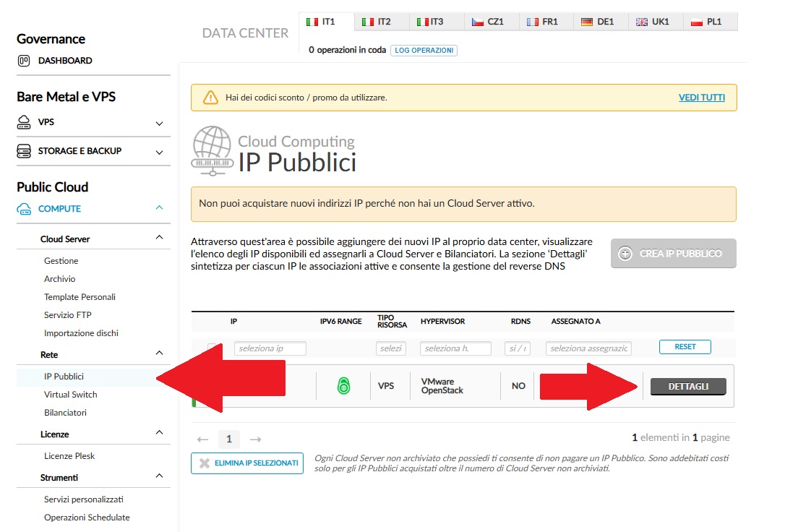Click the Compute cloud icon
The width and height of the screenshot is (785, 532).
pyautogui.click(x=24, y=209)
